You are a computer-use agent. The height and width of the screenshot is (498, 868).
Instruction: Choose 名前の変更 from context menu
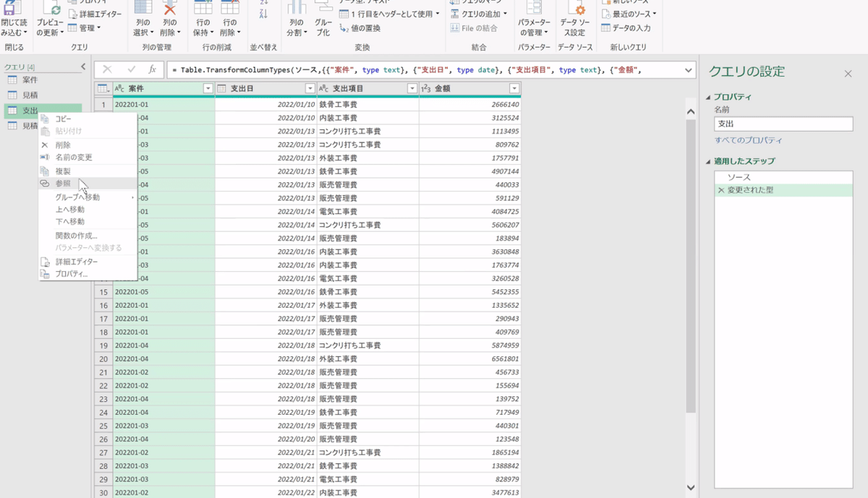[87, 158]
